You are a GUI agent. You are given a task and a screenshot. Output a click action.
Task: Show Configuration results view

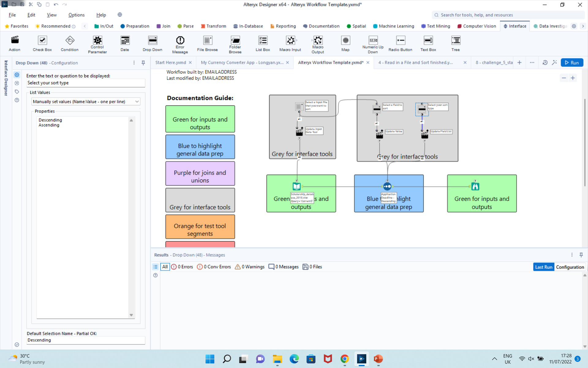point(570,267)
